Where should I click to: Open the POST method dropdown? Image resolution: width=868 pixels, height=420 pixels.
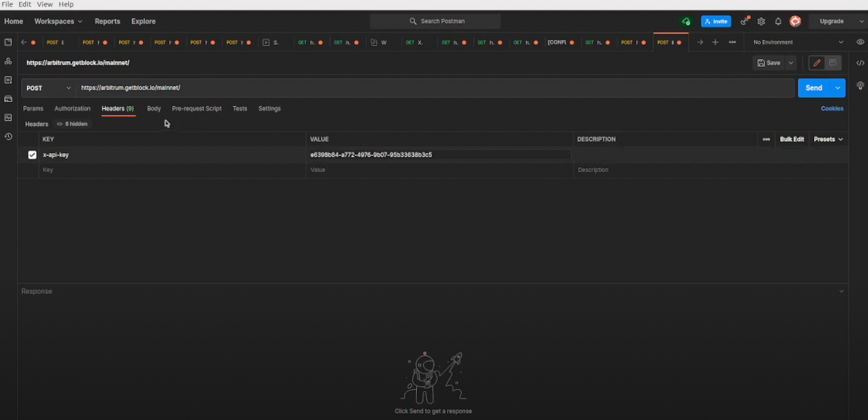(48, 88)
